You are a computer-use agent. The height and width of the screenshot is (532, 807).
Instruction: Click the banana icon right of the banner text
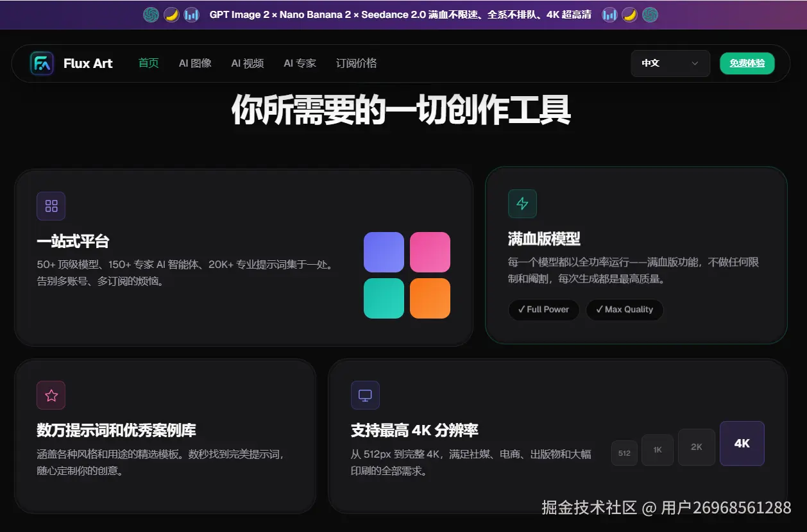(x=630, y=15)
